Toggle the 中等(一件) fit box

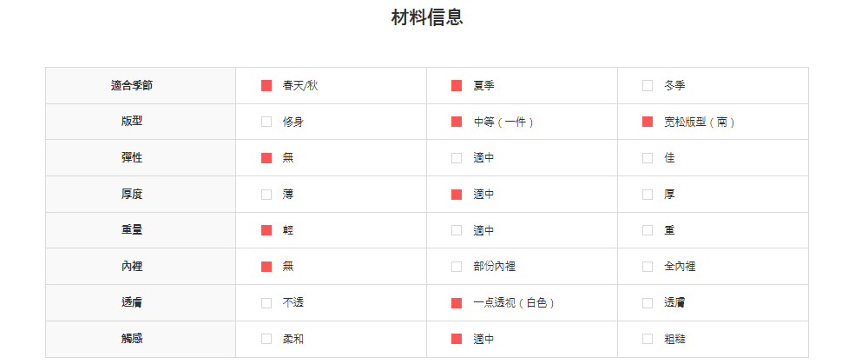coord(457,122)
